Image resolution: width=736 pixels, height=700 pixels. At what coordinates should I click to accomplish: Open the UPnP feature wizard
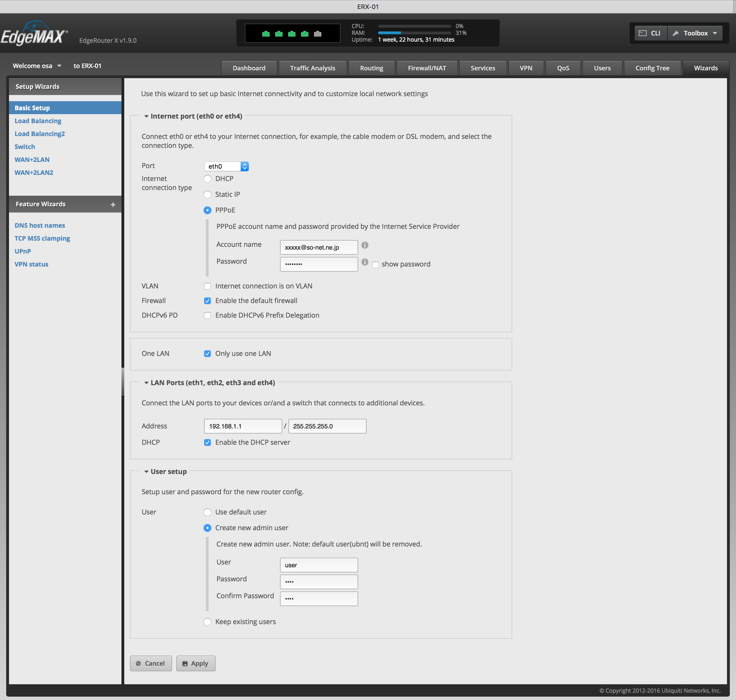pyautogui.click(x=22, y=252)
